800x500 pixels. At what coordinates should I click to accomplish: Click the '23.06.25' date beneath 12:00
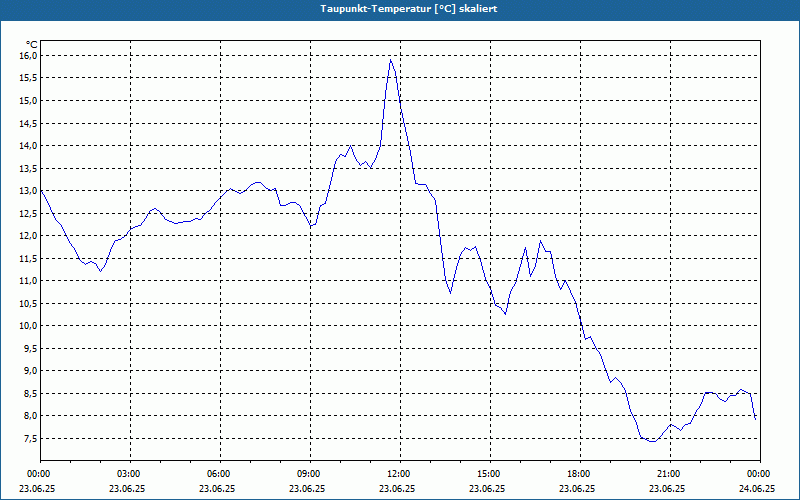tap(397, 488)
